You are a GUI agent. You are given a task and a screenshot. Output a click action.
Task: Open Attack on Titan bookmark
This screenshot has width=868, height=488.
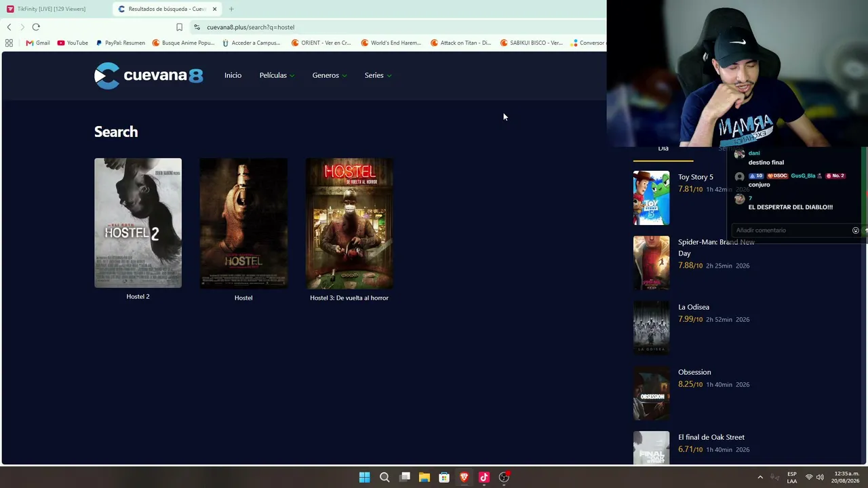[x=461, y=43]
